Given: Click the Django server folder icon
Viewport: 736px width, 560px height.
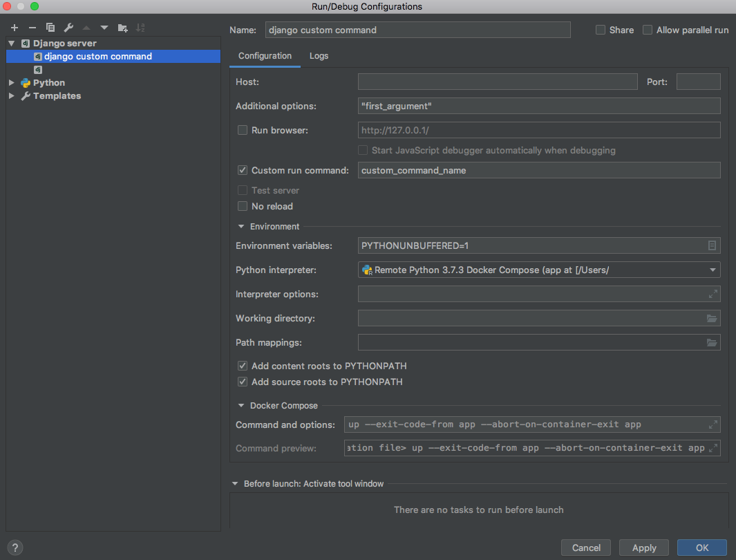Looking at the screenshot, I should (26, 43).
